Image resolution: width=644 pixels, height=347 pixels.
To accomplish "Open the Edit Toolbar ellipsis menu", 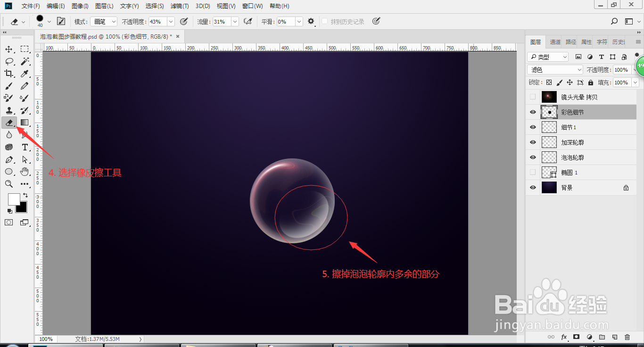I will (25, 184).
